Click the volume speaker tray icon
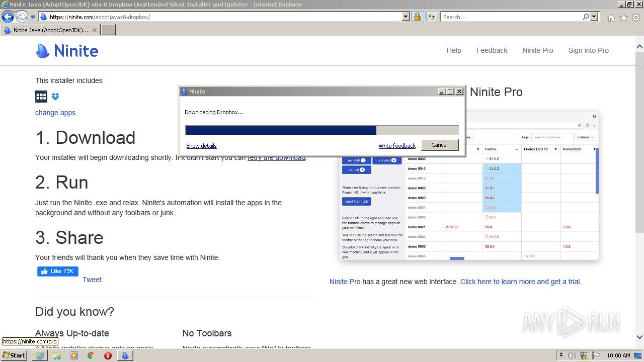644x362 pixels. [x=572, y=355]
